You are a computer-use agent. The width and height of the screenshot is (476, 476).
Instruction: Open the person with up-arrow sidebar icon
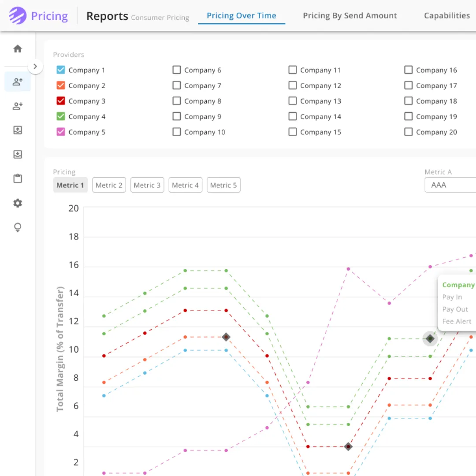point(18,82)
